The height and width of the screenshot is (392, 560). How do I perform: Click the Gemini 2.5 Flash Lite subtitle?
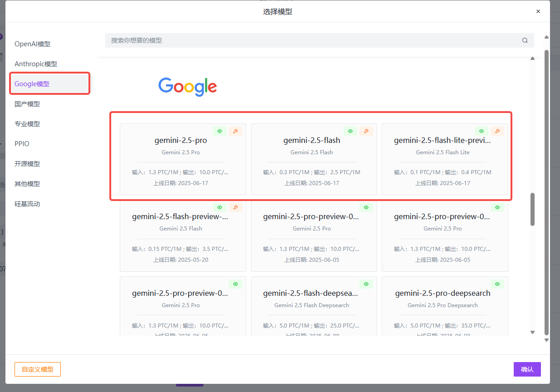tap(443, 152)
